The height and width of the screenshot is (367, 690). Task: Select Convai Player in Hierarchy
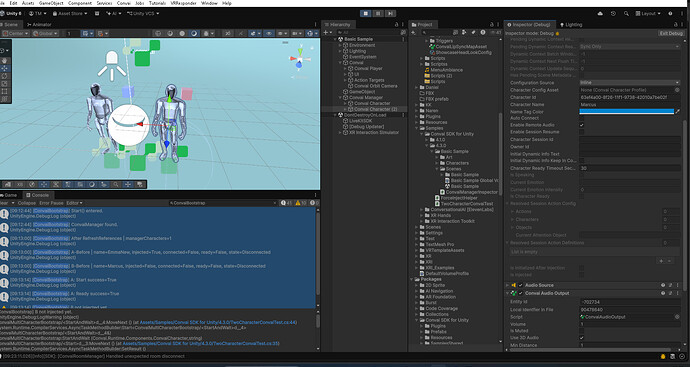click(368, 69)
